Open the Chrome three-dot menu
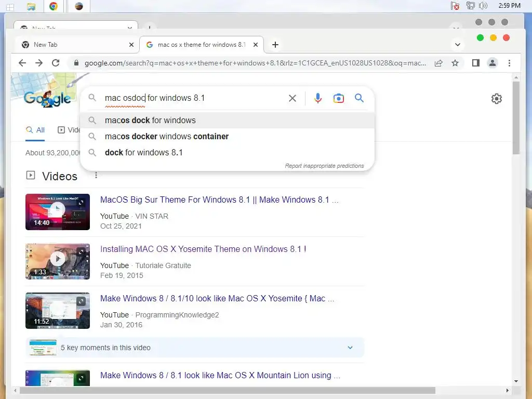Viewport: 532px width, 399px height. click(x=509, y=63)
